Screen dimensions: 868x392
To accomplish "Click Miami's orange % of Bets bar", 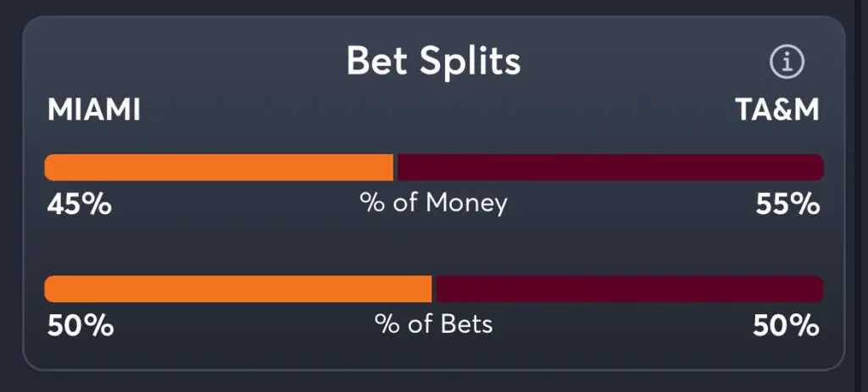I will click(x=237, y=289).
